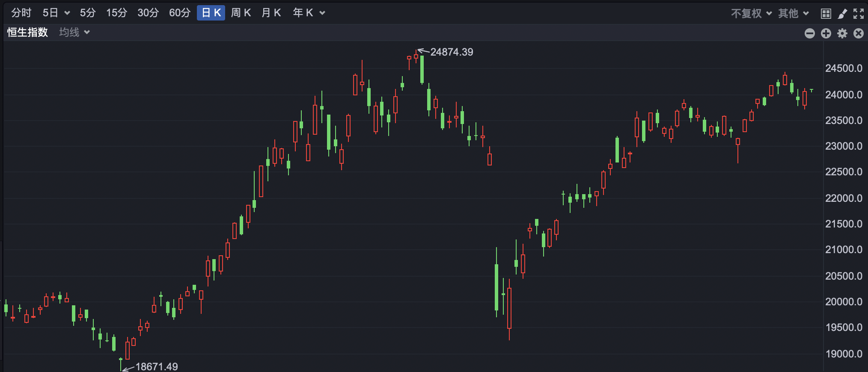Zoom in with the plus icon
Screen dimensions: 868x372
coord(826,33)
